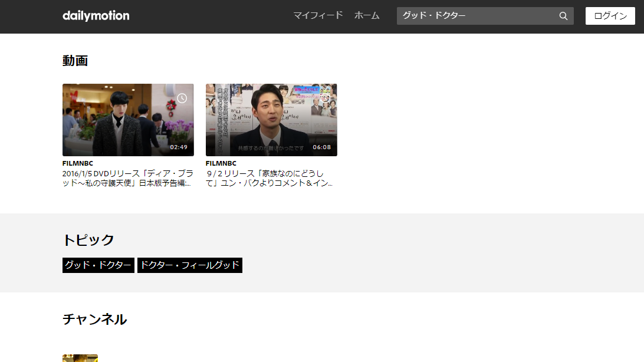Screen dimensions: 644x362
Task: Click the ログイン button
Action: click(x=610, y=16)
